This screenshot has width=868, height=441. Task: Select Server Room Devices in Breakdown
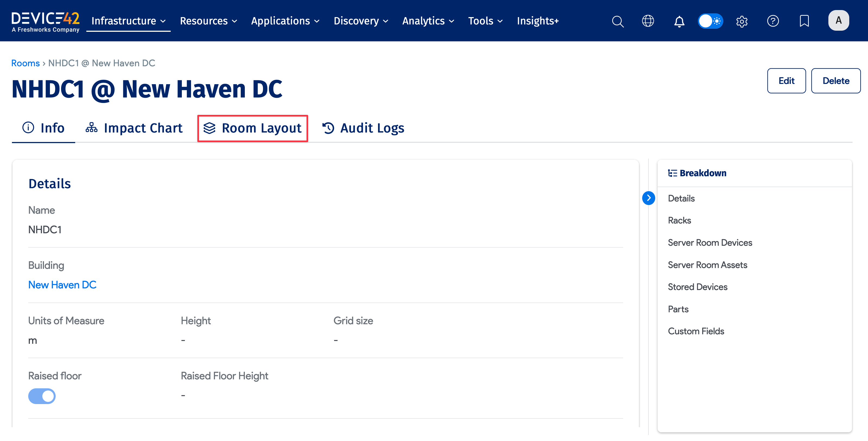pos(710,242)
